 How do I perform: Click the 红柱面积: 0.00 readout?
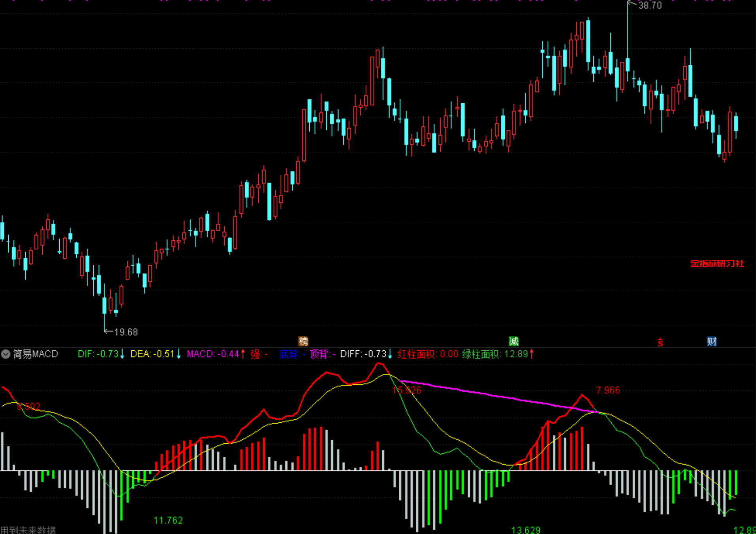click(x=428, y=354)
